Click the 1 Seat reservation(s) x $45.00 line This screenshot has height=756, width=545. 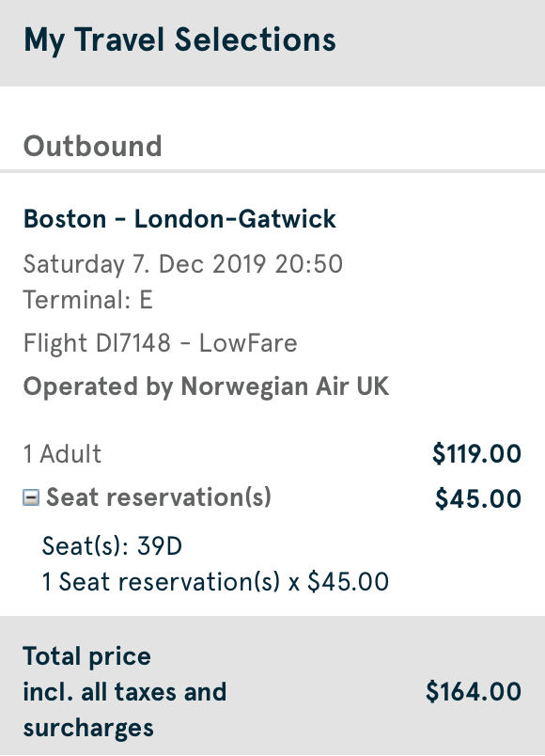pyautogui.click(x=214, y=581)
